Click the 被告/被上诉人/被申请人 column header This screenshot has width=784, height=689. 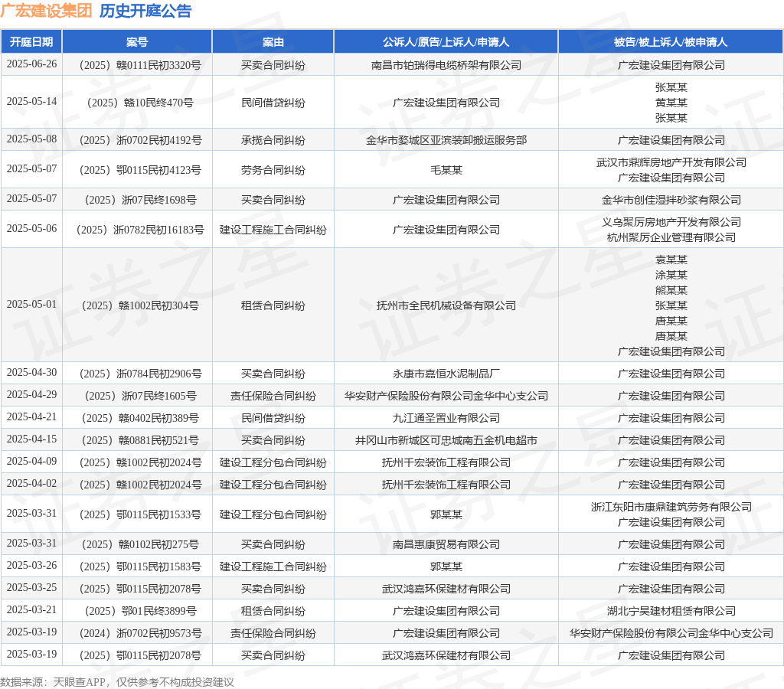point(671,42)
